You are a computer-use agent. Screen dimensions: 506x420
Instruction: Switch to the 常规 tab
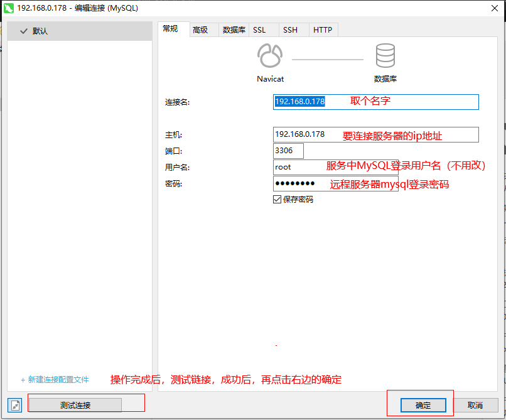point(174,30)
